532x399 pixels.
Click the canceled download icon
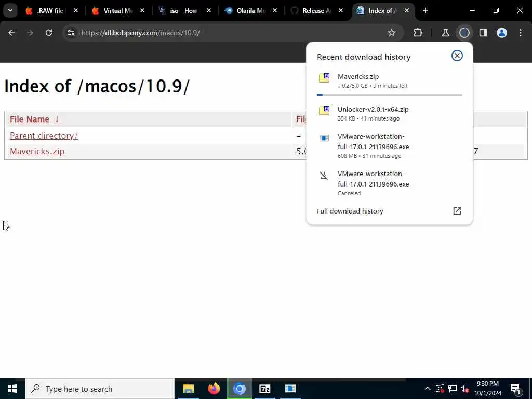coord(324,176)
